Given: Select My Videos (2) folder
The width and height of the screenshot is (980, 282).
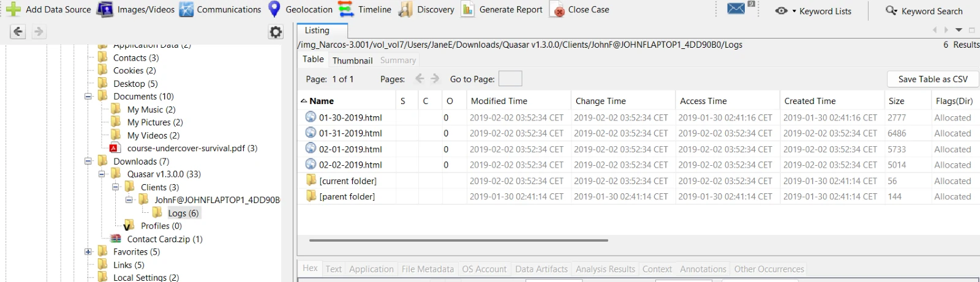Looking at the screenshot, I should 153,135.
